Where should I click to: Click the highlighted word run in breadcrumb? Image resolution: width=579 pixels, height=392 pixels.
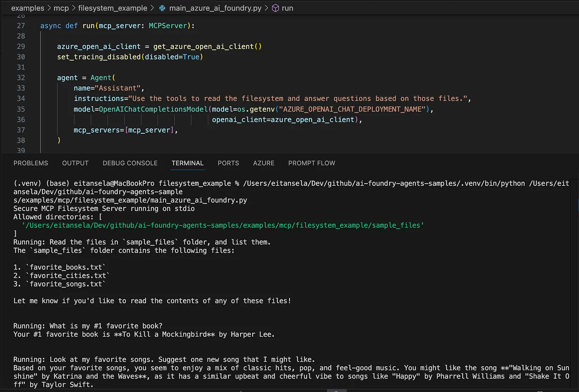[287, 8]
